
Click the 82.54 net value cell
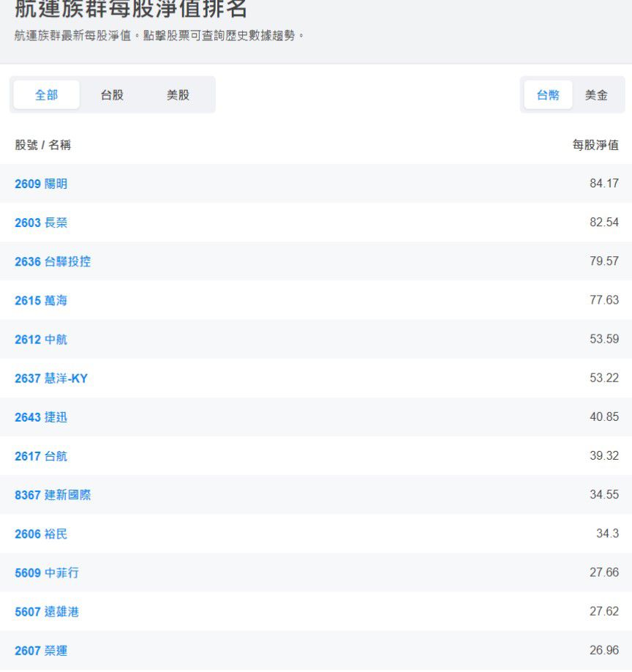(604, 223)
